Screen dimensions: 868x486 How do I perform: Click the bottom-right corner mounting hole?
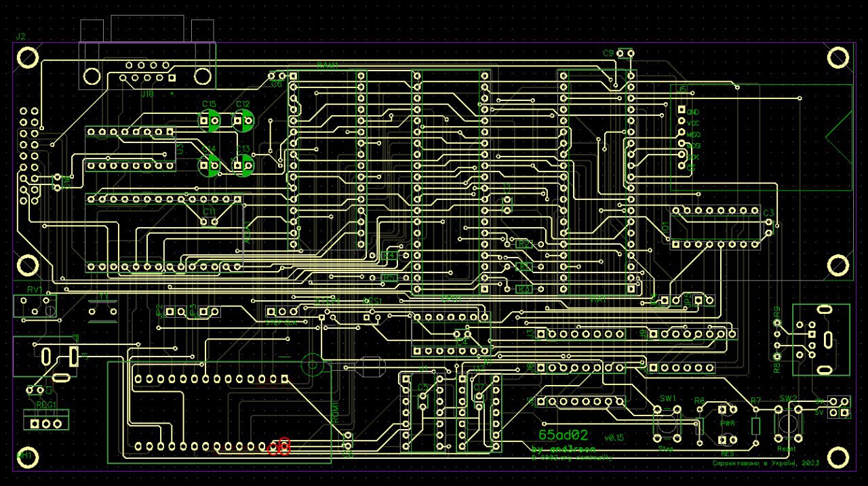tap(838, 458)
